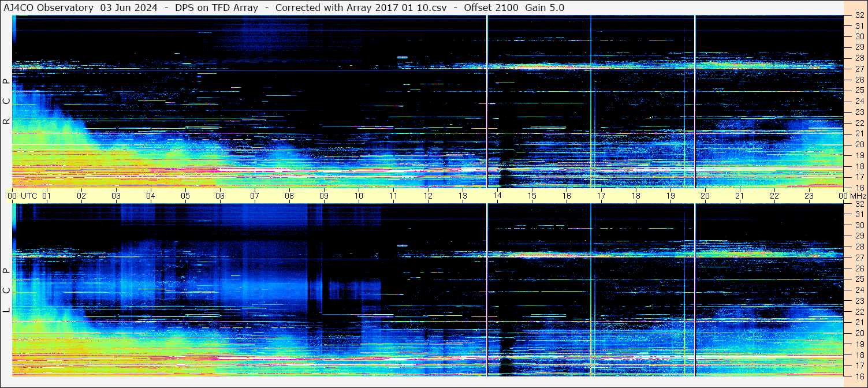Click the 10 hour tick label
Screen dimensions: 868x388
coord(359,196)
